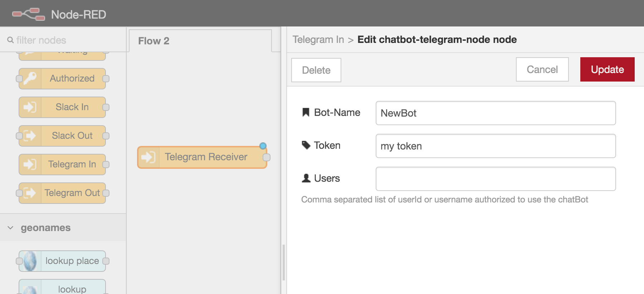Click the arrow icon on Slack Out node
Image resolution: width=644 pixels, height=294 pixels.
point(30,136)
